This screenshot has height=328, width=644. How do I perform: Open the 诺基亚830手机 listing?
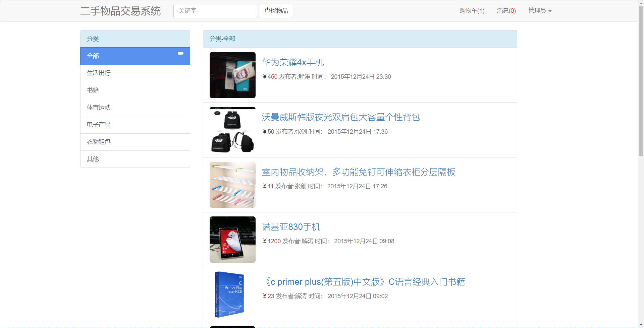pos(291,227)
